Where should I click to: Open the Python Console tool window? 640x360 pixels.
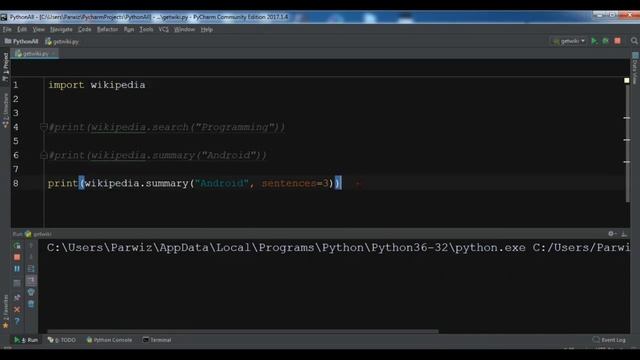109,340
